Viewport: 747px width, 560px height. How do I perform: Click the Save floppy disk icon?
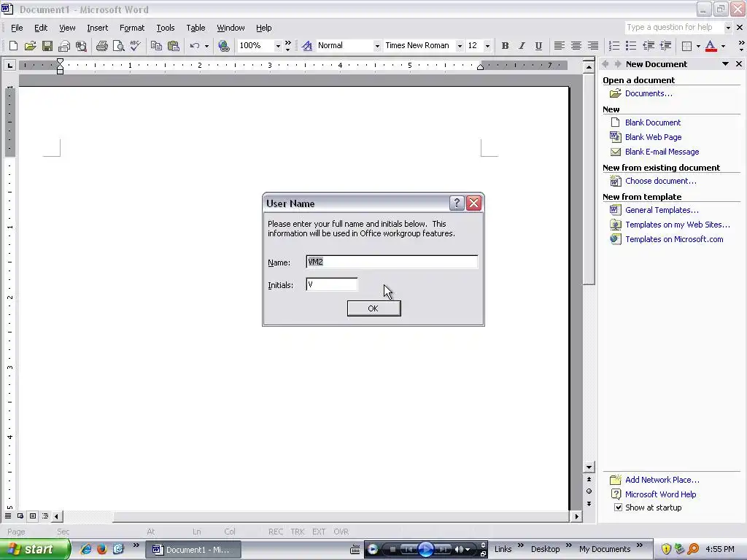tap(47, 46)
